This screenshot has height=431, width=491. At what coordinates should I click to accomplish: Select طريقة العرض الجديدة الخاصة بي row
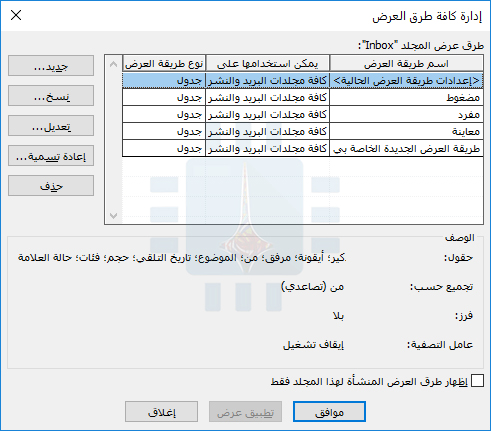point(303,148)
